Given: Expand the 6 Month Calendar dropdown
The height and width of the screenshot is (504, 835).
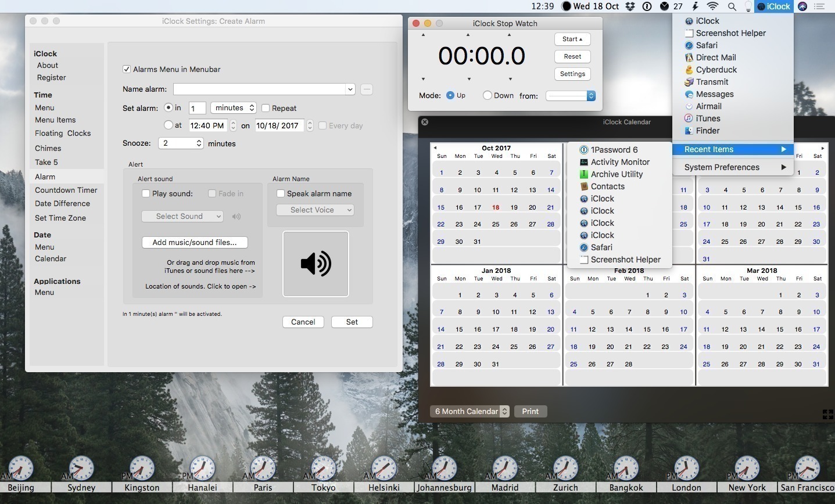Looking at the screenshot, I should click(470, 411).
